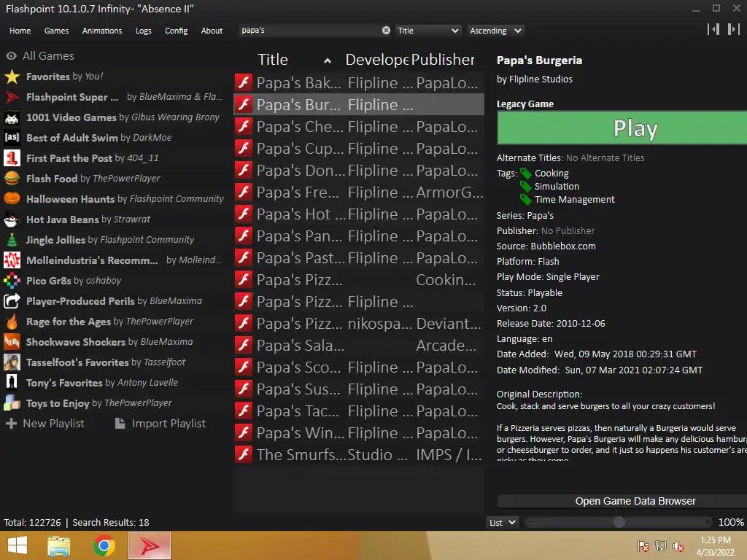Screen dimensions: 747x560
Task: Open the List layout dropdown
Action: pyautogui.click(x=502, y=522)
